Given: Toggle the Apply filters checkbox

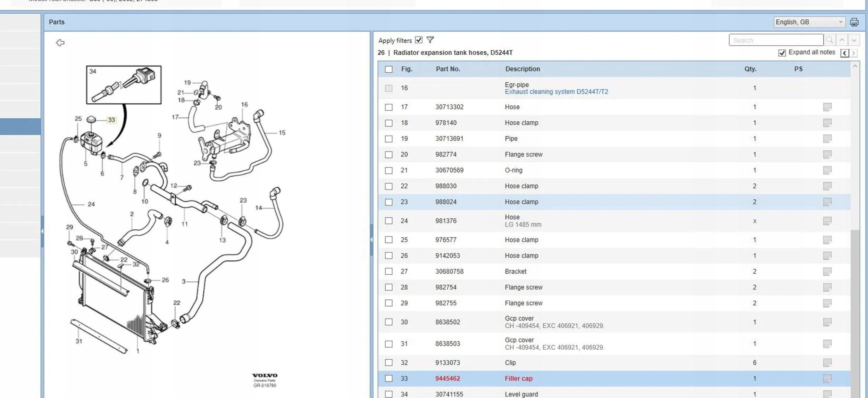Looking at the screenshot, I should point(419,40).
